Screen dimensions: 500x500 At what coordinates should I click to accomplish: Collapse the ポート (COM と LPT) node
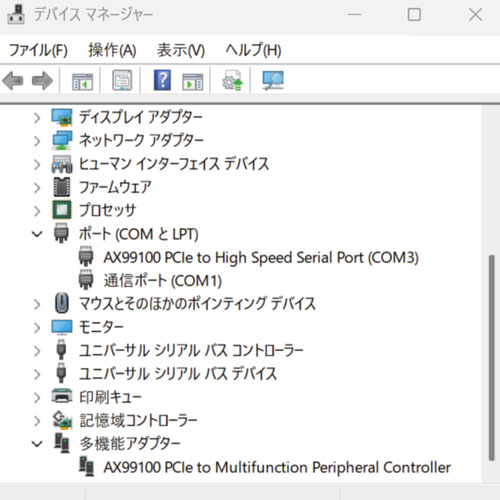pyautogui.click(x=37, y=234)
